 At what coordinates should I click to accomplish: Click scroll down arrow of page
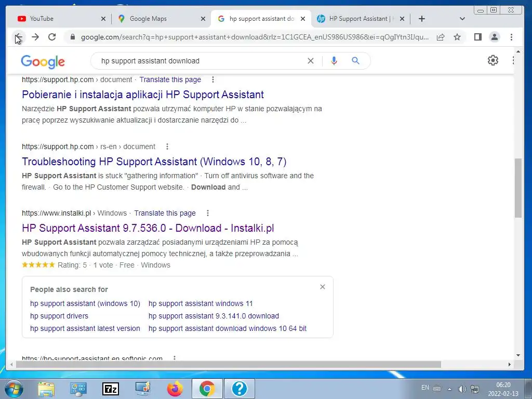pyautogui.click(x=518, y=355)
